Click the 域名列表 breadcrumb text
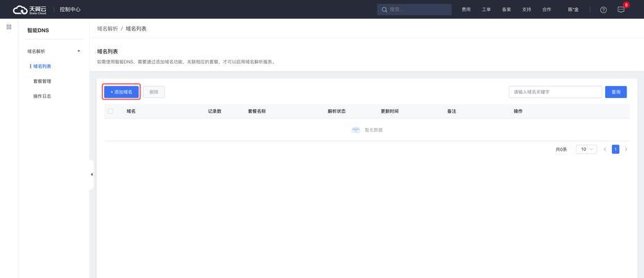This screenshot has height=278, width=644. [x=136, y=28]
